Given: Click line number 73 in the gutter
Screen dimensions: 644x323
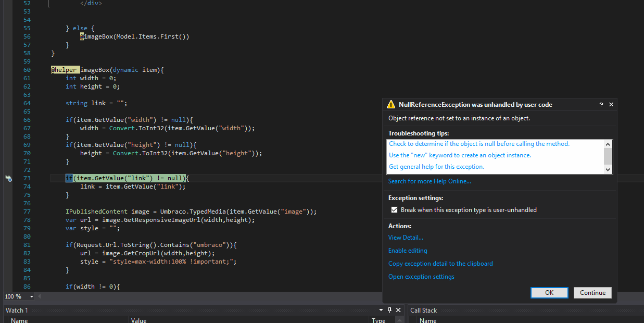Looking at the screenshot, I should point(27,178).
